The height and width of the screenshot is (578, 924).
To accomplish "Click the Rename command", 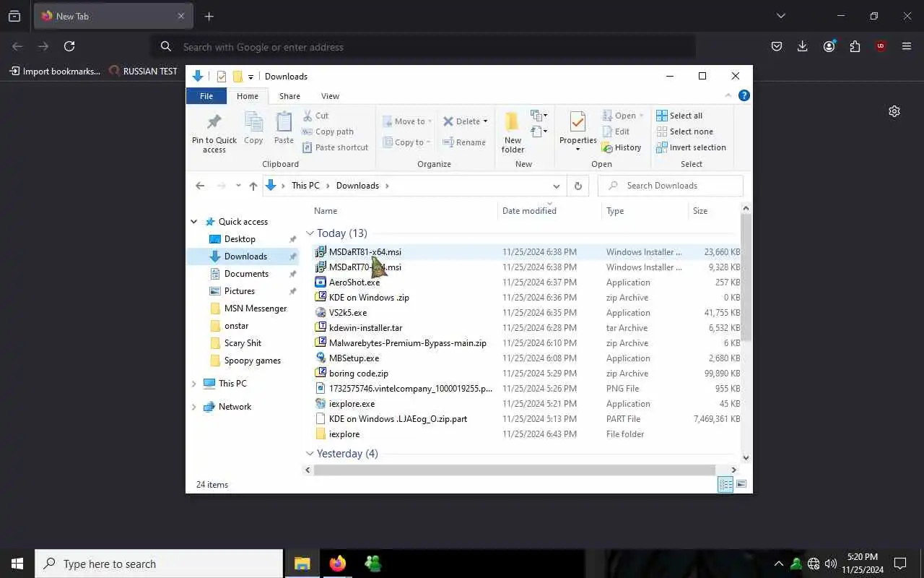I will (464, 142).
